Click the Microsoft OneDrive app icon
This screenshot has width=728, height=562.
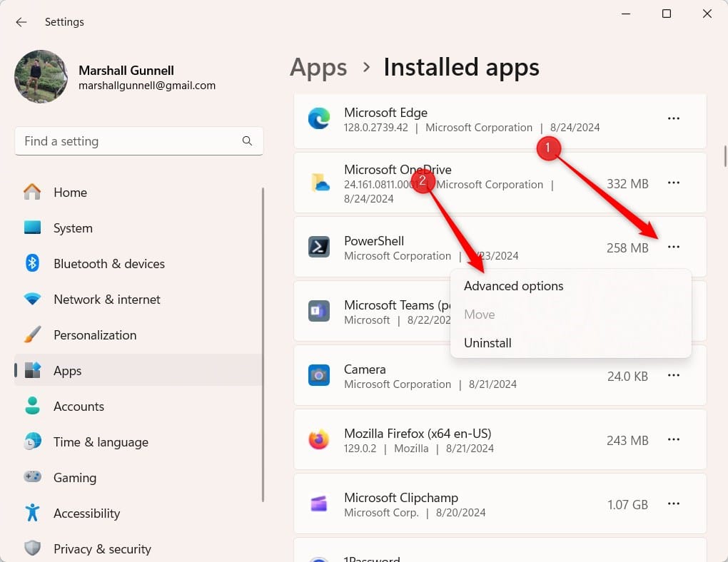point(320,183)
